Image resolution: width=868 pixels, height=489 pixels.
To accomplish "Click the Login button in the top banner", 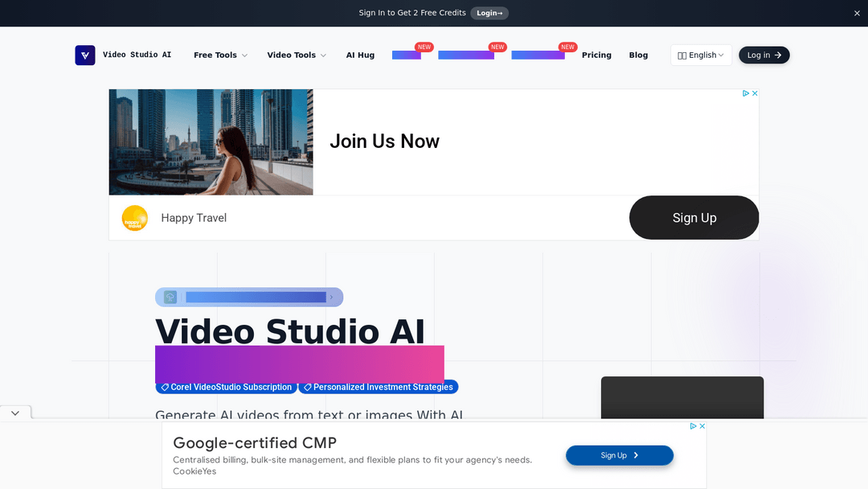I will click(489, 13).
